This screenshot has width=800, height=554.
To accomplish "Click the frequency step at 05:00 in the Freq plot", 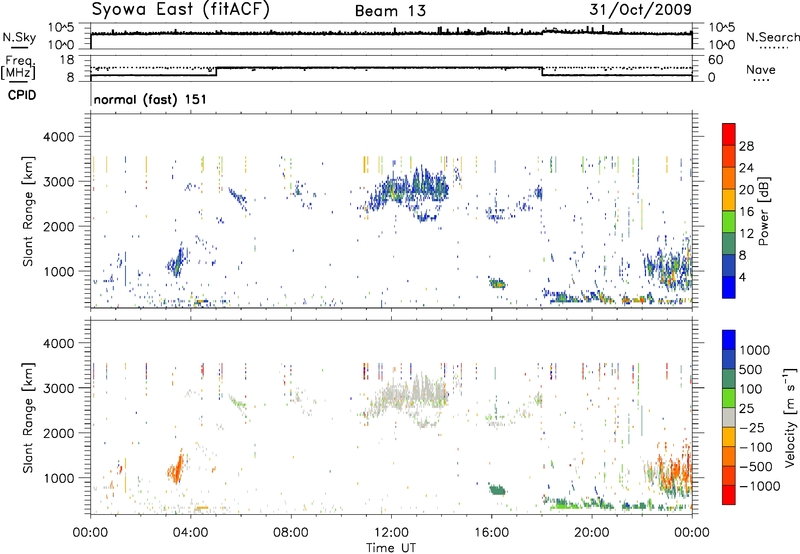I will [217, 71].
